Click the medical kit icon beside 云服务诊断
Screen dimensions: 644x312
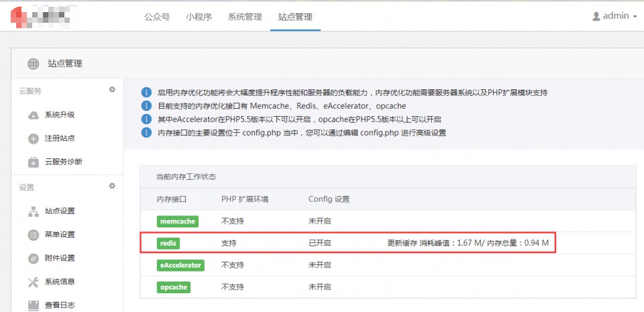coord(33,162)
